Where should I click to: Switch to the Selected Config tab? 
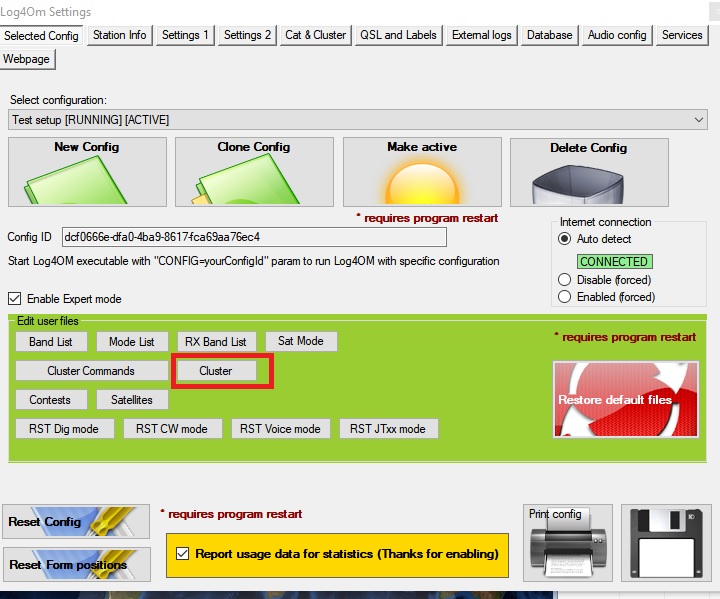[x=41, y=35]
